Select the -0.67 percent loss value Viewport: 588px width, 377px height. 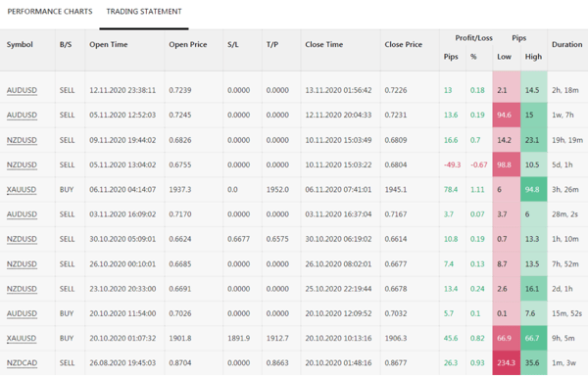click(479, 165)
